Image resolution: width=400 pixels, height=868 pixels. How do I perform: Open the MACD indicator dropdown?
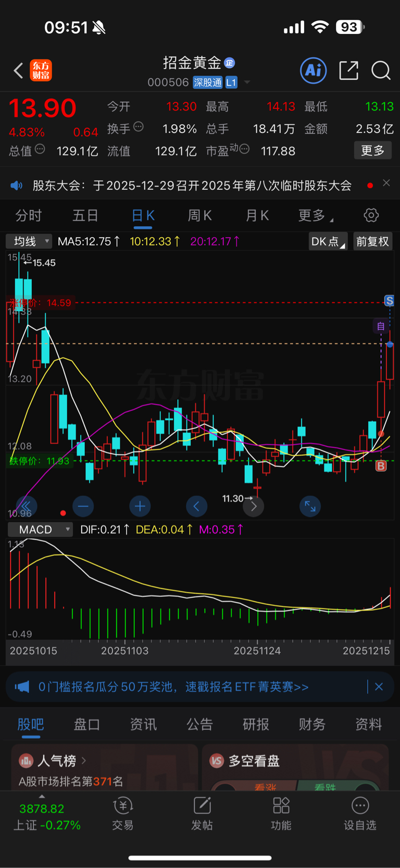click(40, 530)
